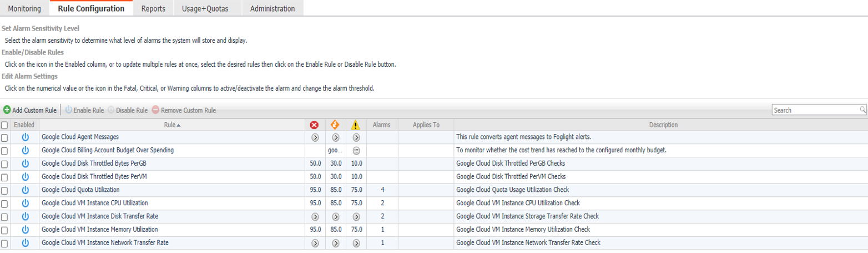Select the Rule Configuration tab
Screen dimensions: 868x253
coord(91,8)
